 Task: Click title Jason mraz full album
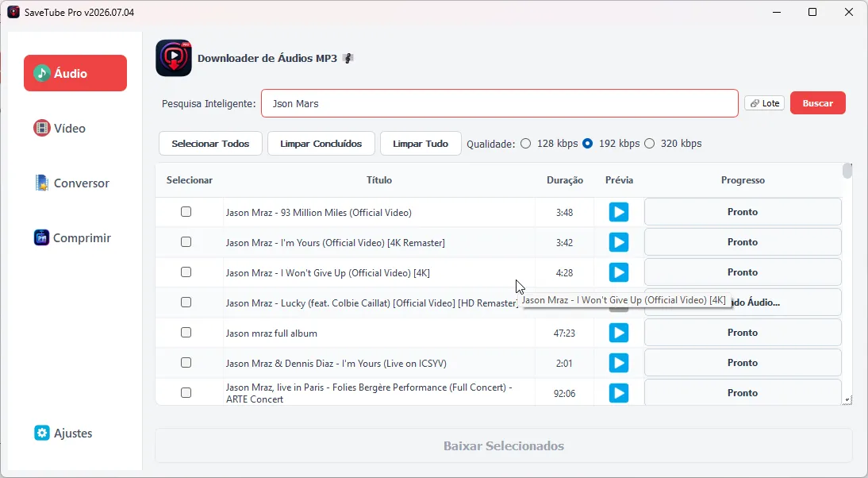coord(271,333)
